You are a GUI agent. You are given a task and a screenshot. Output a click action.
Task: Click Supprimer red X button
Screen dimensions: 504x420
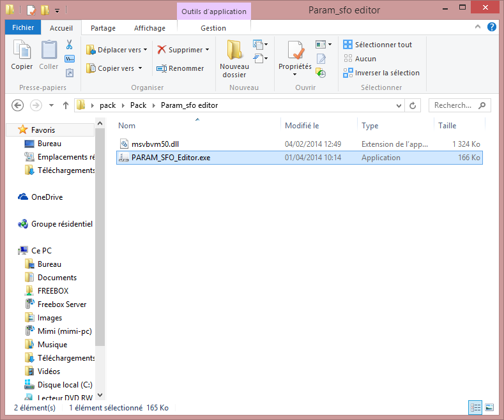(183, 50)
